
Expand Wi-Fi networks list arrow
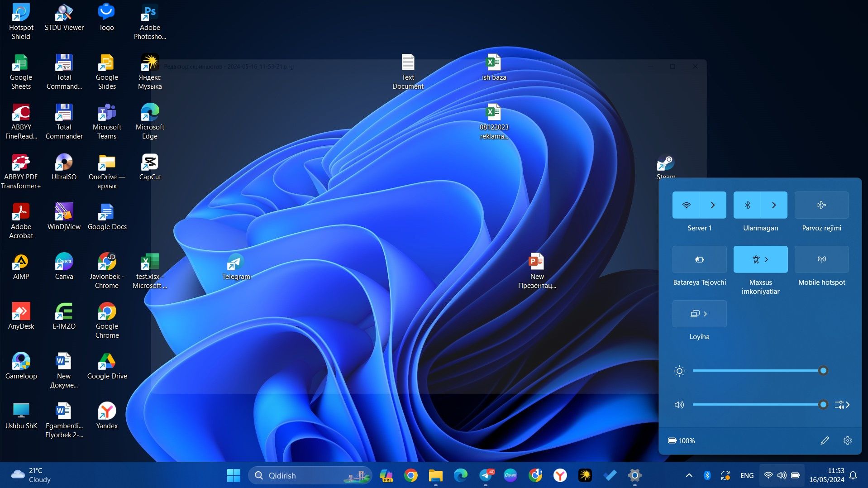click(713, 205)
